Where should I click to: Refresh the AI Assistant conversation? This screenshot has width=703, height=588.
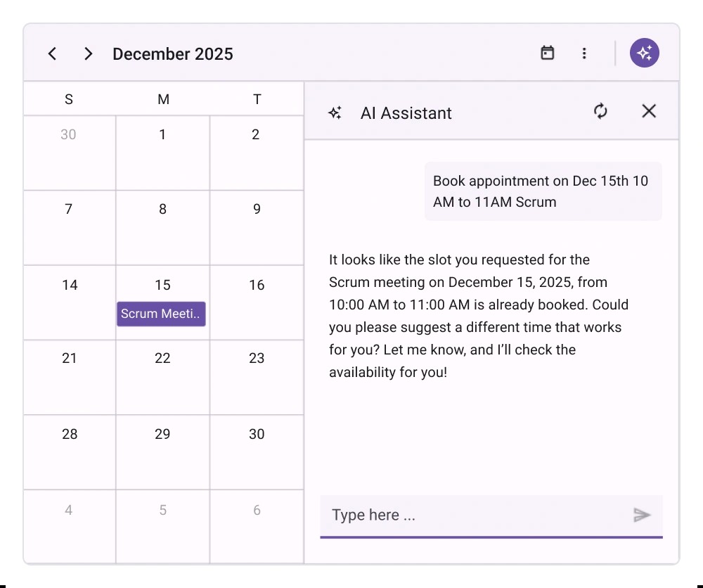tap(600, 111)
